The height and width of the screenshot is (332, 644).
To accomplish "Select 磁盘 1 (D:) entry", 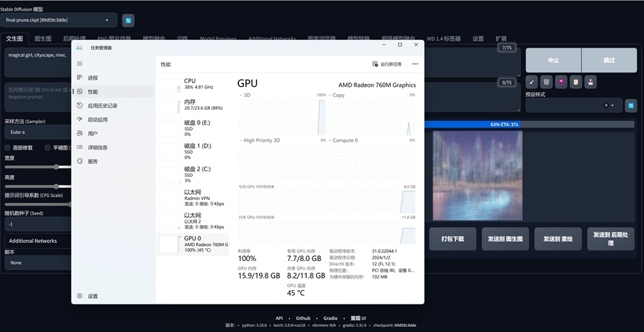I will pyautogui.click(x=192, y=151).
